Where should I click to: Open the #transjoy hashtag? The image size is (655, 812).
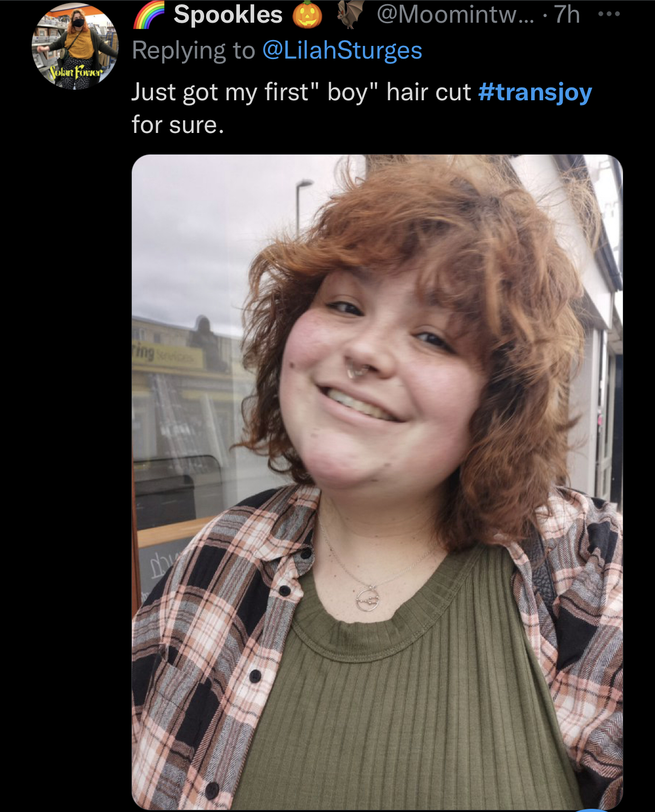click(535, 92)
